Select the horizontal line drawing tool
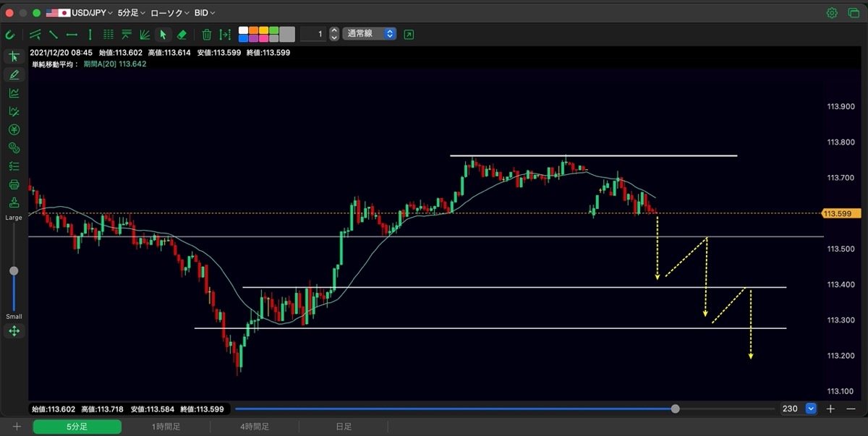The width and height of the screenshot is (868, 436). [72, 34]
